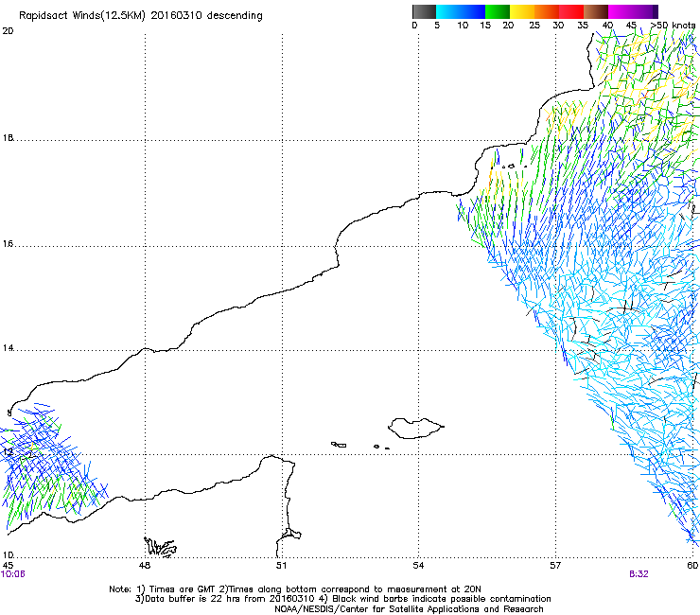
Task: Select the green 15-20 knots color segment
Action: [498, 11]
